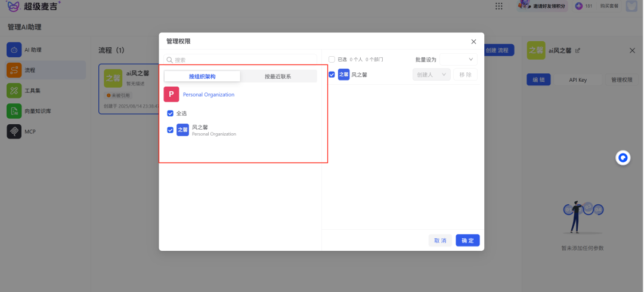Switch to the 按最近联系 tab
Screen dimensions: 644x292
coord(278,76)
